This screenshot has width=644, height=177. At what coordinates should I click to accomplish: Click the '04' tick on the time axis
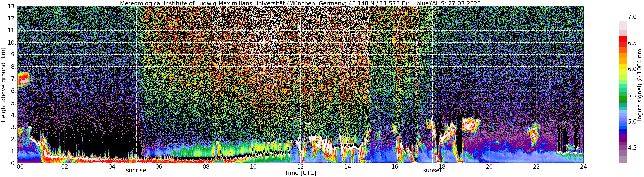coord(112,166)
